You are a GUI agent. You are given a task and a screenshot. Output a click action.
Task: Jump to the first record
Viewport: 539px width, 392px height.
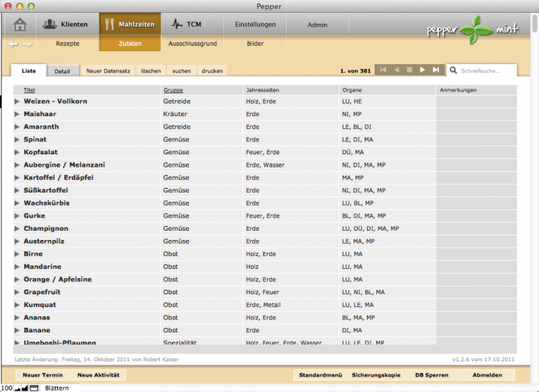(383, 70)
